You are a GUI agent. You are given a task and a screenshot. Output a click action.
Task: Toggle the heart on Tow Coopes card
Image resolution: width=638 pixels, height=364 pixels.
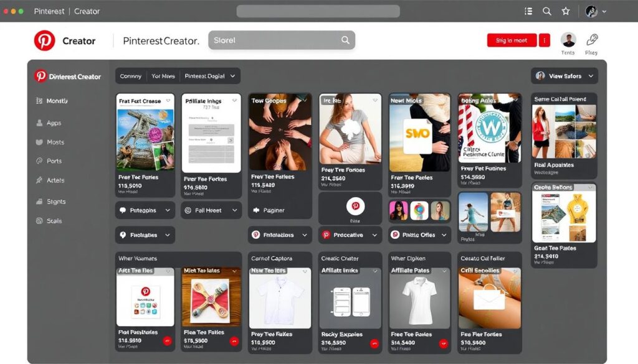305,100
